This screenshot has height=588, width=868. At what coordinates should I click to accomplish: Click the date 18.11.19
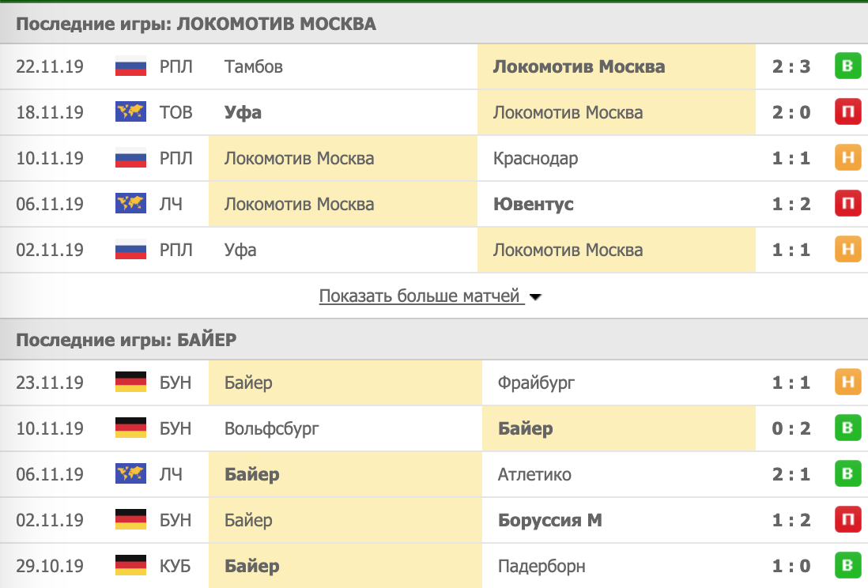click(x=49, y=112)
